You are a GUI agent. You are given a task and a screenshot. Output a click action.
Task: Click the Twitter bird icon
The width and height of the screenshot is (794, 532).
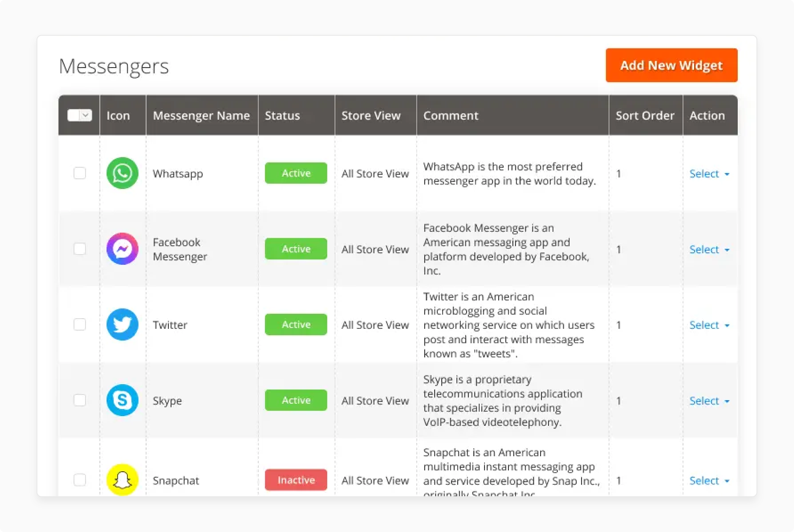pos(122,324)
